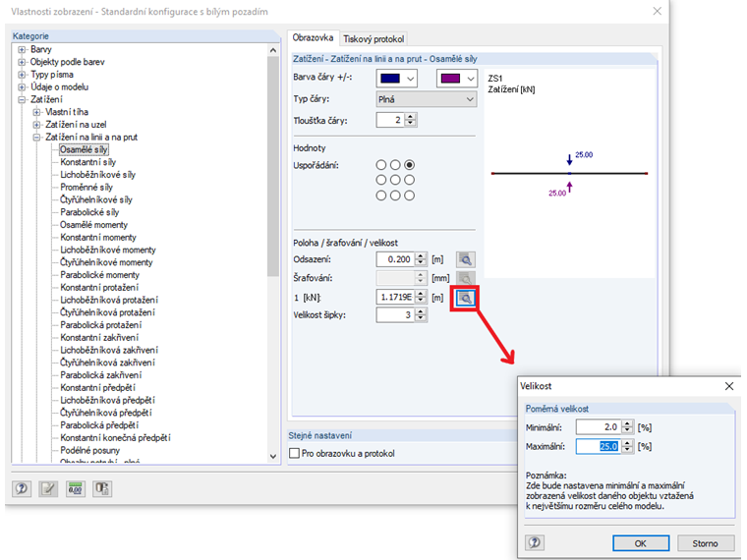The width and height of the screenshot is (747, 560).
Task: Adjust Tloušťka čáry spinner
Action: pos(410,120)
